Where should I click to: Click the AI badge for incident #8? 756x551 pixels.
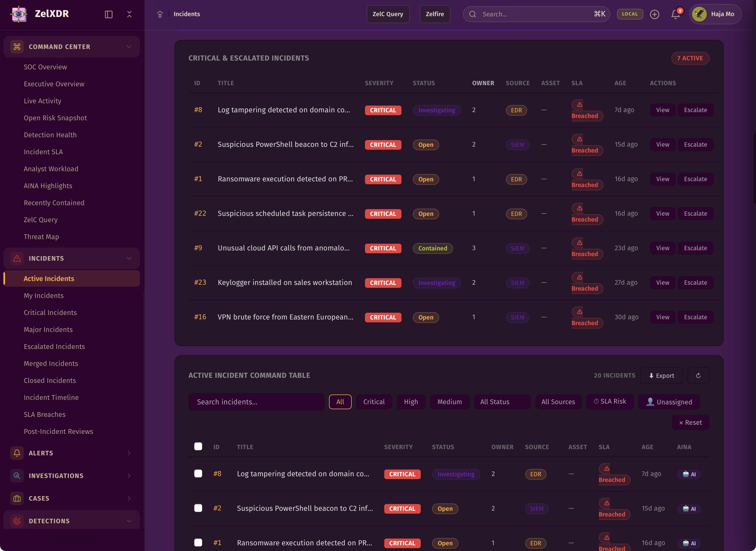[x=689, y=474]
